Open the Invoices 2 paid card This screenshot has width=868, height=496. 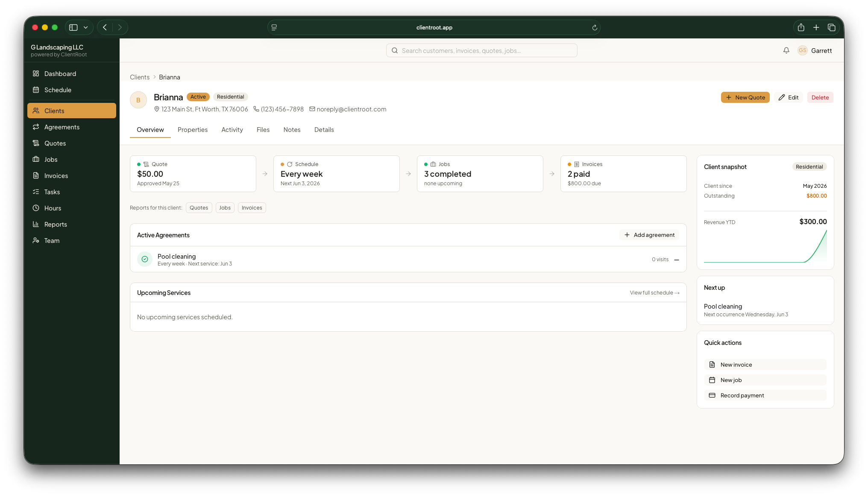pyautogui.click(x=624, y=174)
